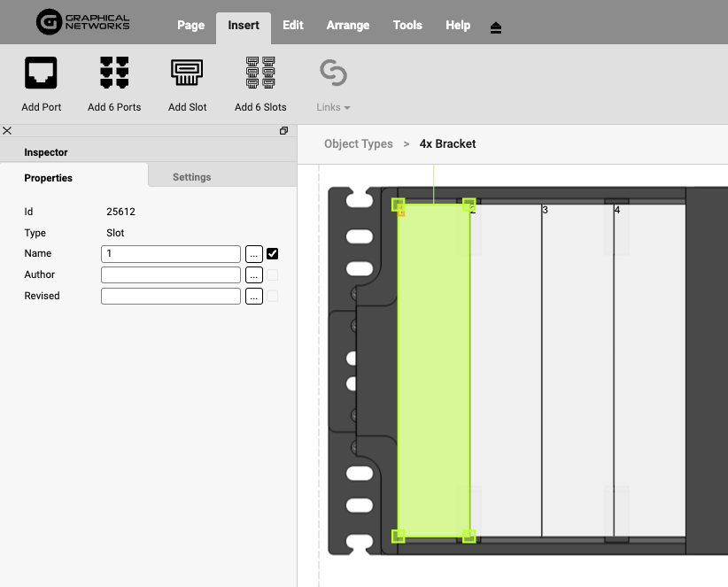This screenshot has width=728, height=587.
Task: Click into the Name input field
Action: (171, 254)
